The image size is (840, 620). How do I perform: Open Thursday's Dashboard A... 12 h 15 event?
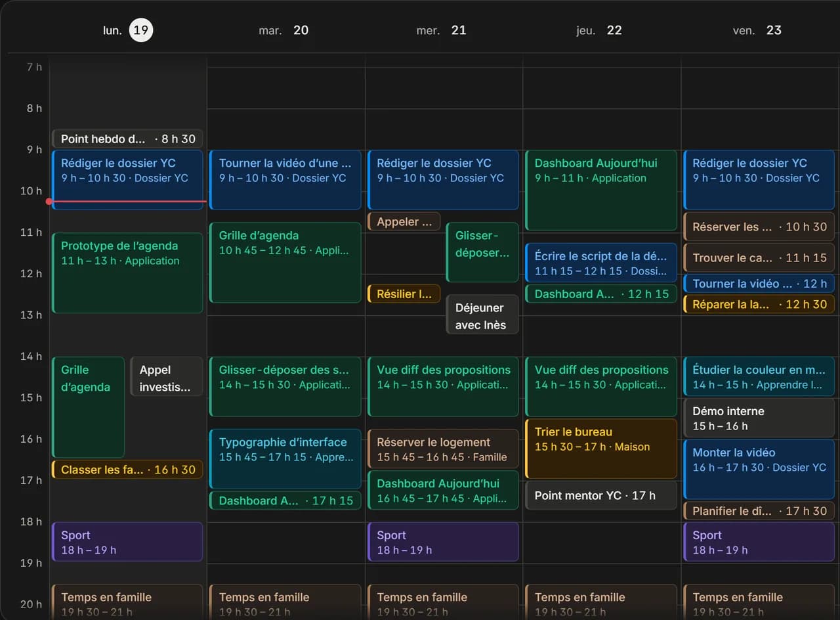pyautogui.click(x=600, y=294)
